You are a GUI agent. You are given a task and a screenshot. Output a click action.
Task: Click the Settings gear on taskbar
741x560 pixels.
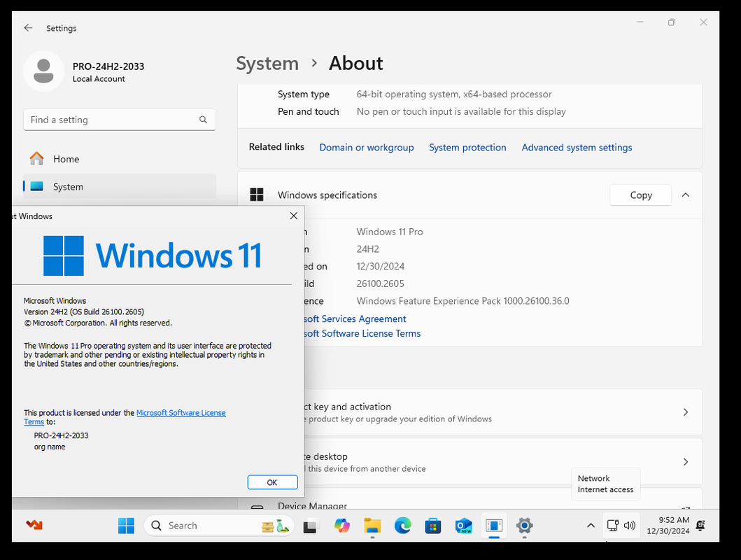click(x=525, y=526)
